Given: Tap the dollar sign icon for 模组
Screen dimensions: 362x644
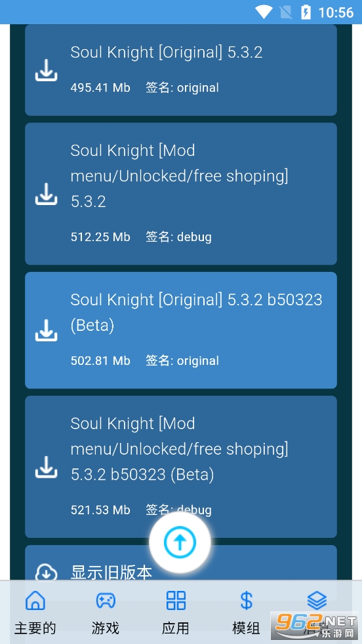Looking at the screenshot, I should 246,601.
